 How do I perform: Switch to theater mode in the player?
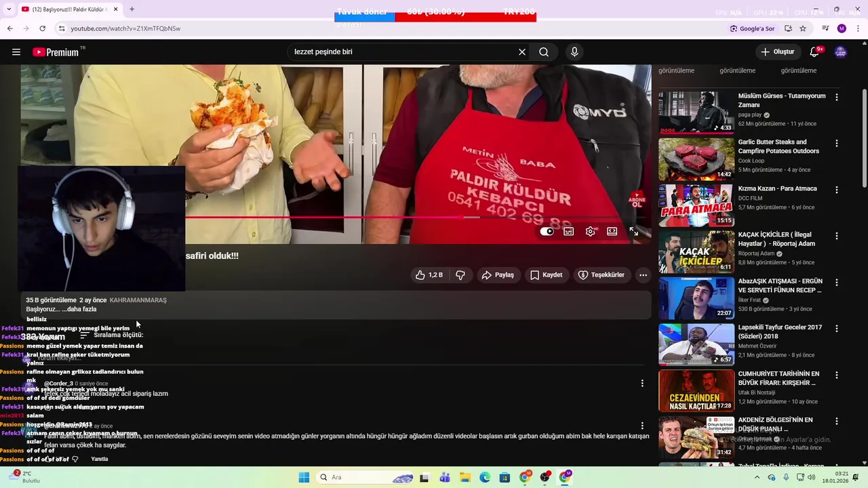pyautogui.click(x=612, y=232)
